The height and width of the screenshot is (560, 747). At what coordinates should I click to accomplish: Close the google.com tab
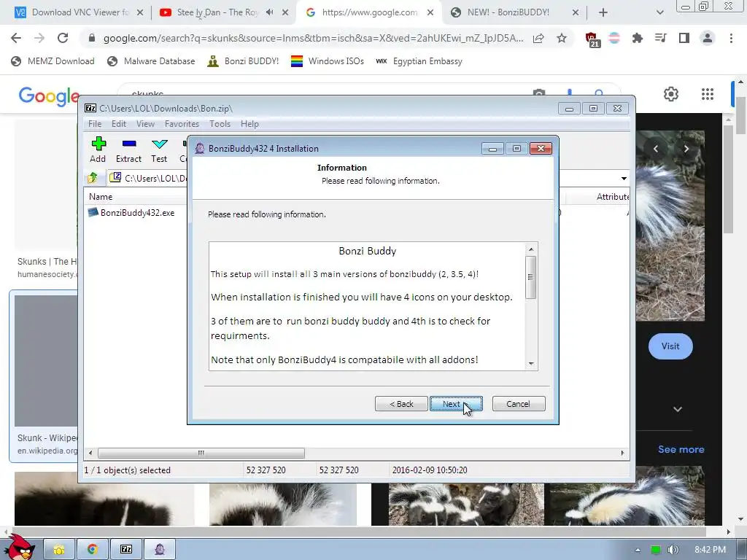click(430, 13)
